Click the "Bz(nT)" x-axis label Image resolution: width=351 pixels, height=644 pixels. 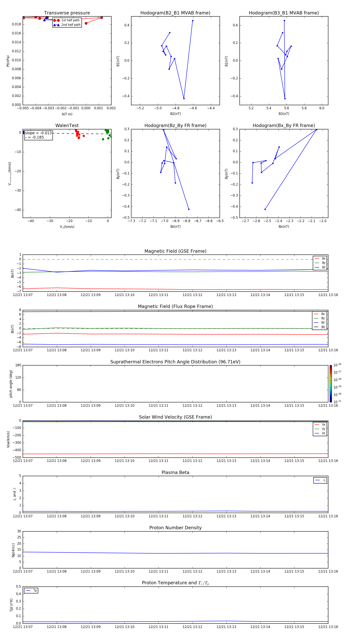[175, 227]
